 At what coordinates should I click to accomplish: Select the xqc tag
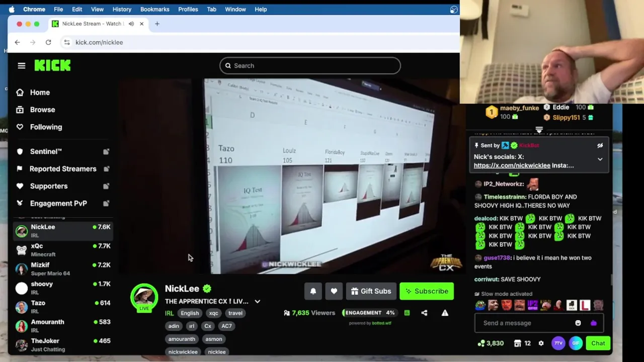point(214,313)
